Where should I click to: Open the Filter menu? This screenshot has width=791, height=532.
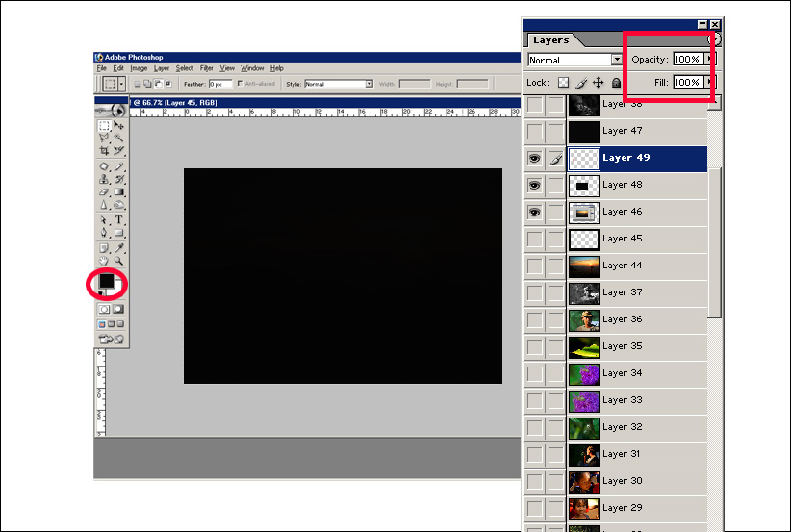click(207, 68)
